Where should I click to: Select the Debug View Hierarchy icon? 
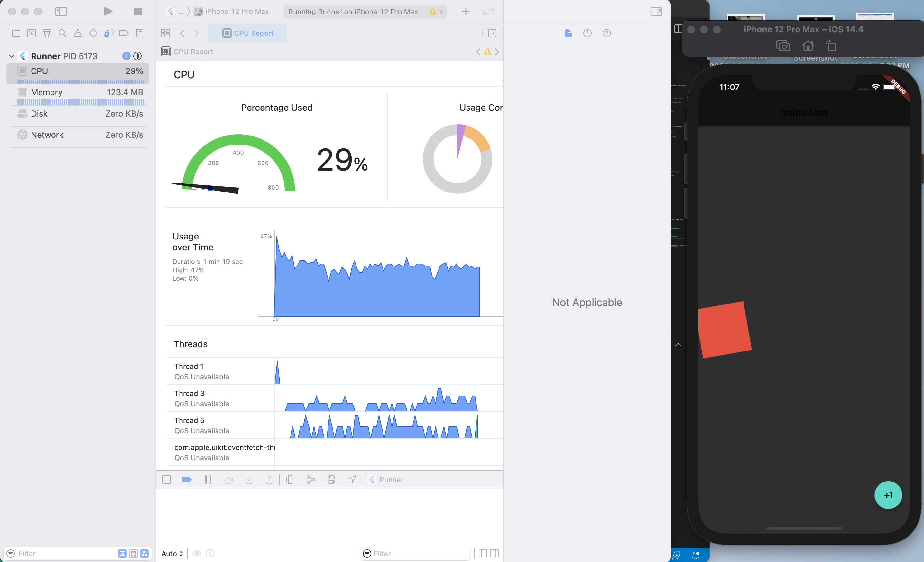click(x=290, y=480)
